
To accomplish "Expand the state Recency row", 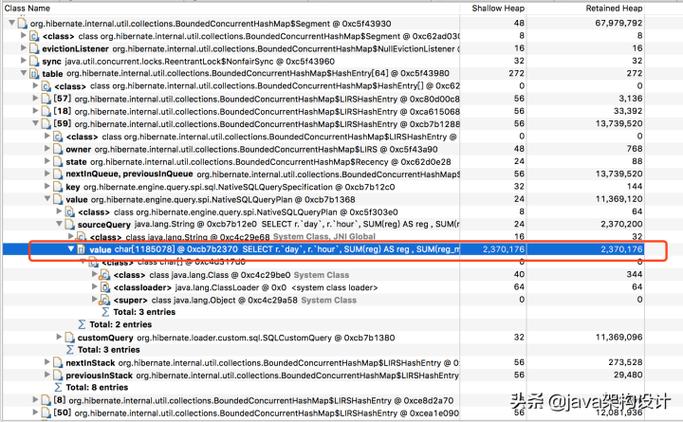I will click(x=47, y=162).
